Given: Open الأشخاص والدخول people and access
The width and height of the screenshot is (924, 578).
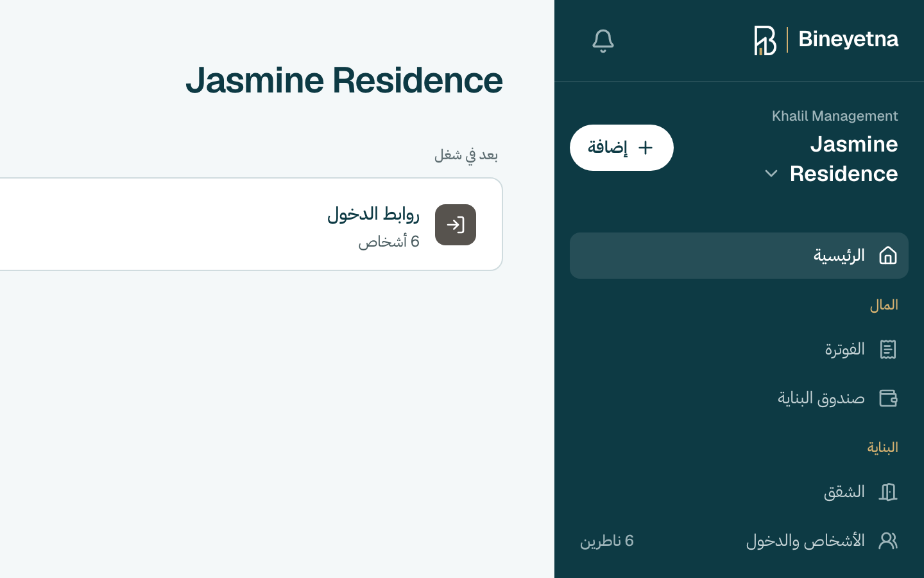Looking at the screenshot, I should [739, 541].
